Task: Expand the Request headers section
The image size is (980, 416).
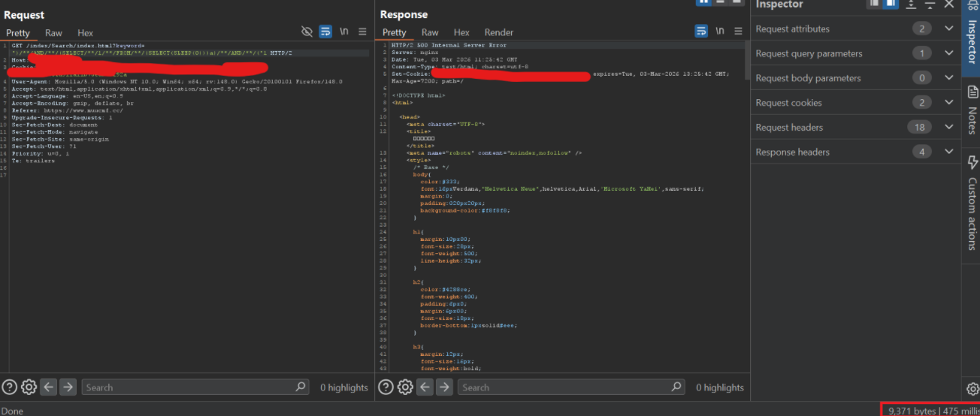Action: [x=948, y=127]
